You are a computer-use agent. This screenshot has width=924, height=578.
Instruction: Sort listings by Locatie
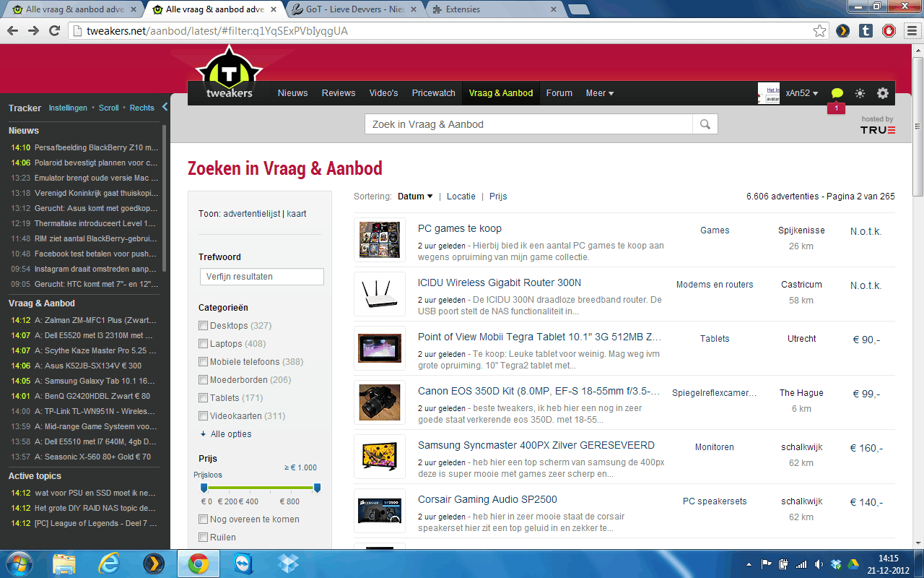click(461, 196)
